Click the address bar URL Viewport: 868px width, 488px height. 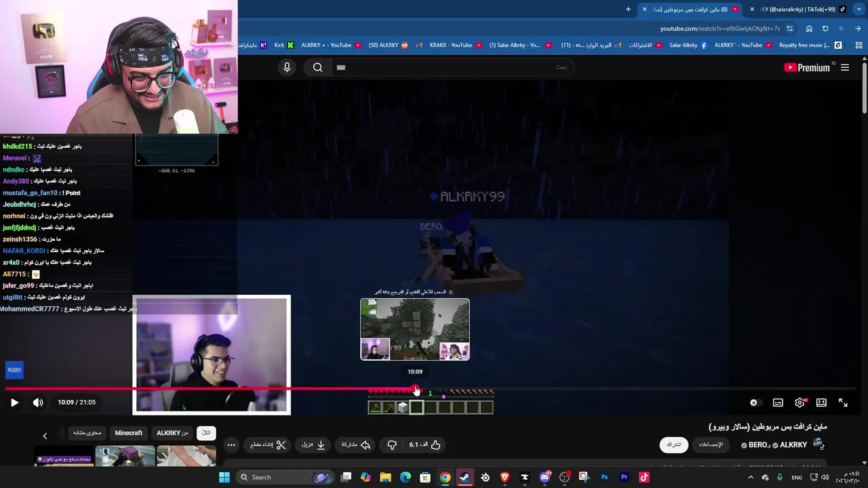click(x=720, y=28)
